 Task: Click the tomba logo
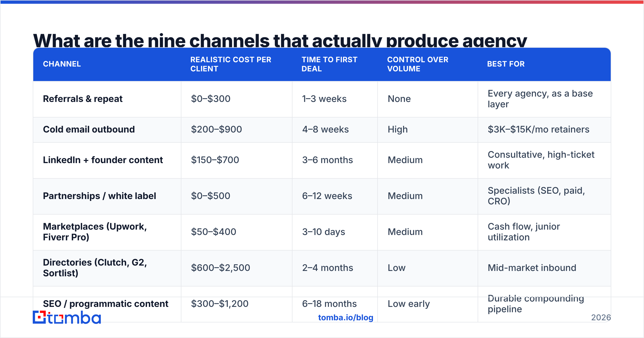click(x=67, y=317)
